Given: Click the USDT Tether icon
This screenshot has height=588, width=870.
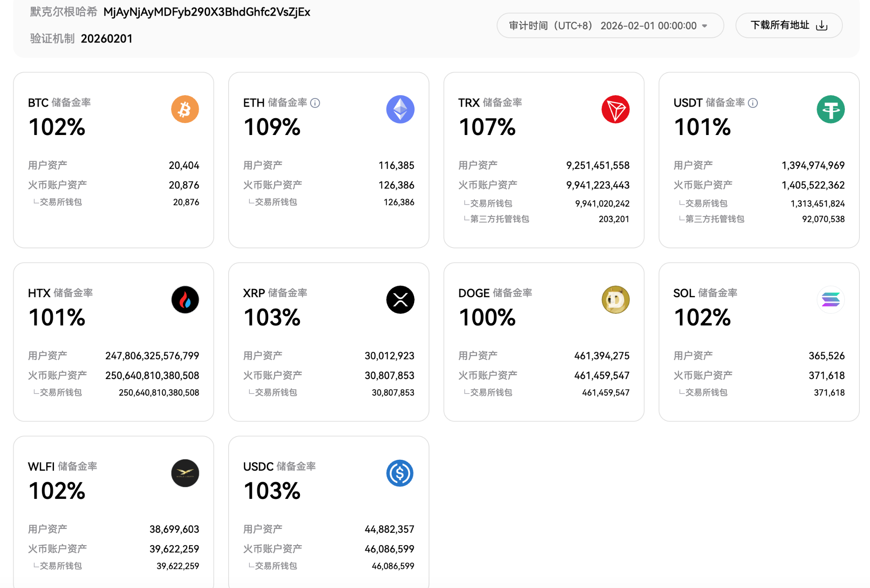Looking at the screenshot, I should point(831,109).
